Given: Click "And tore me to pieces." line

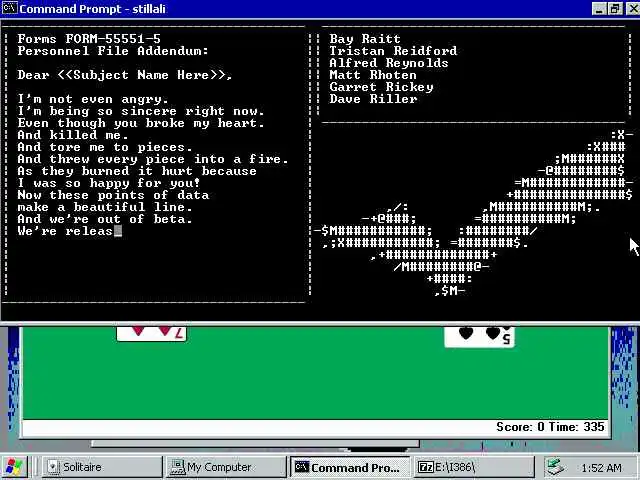Looking at the screenshot, I should click(105, 147).
